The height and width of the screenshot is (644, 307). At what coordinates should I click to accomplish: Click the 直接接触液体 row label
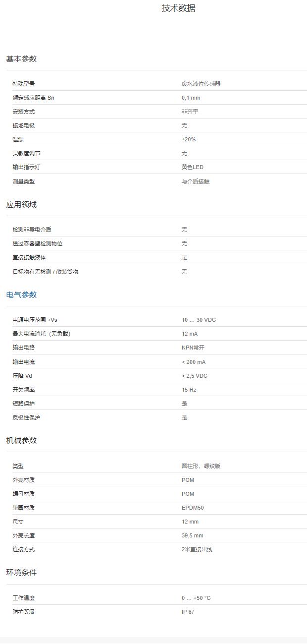pyautogui.click(x=29, y=257)
